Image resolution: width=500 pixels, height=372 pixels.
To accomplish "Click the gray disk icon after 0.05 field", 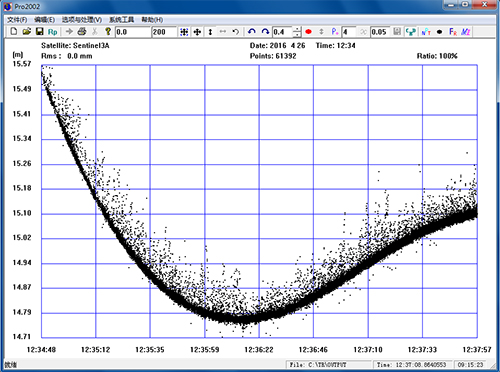I will coord(397,32).
